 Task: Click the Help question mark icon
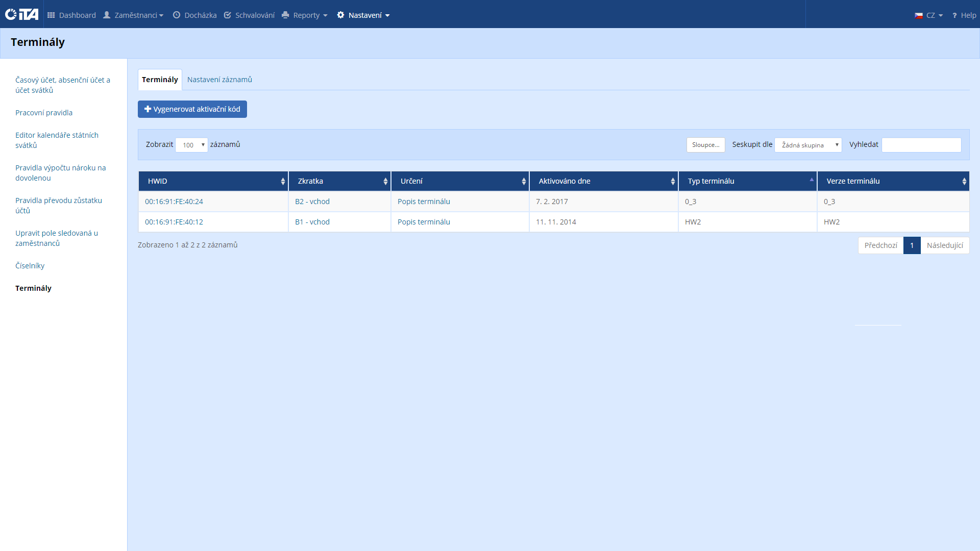(954, 16)
